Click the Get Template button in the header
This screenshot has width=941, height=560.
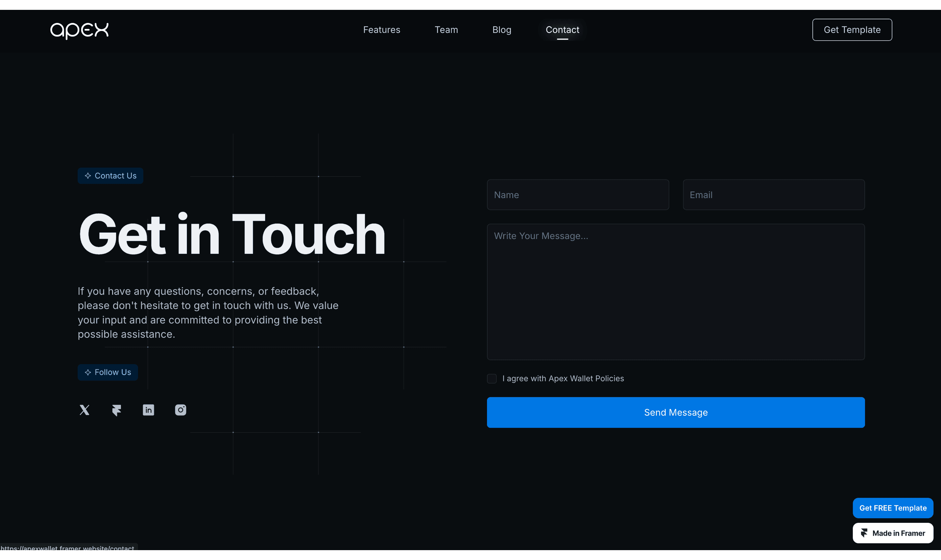click(x=852, y=30)
